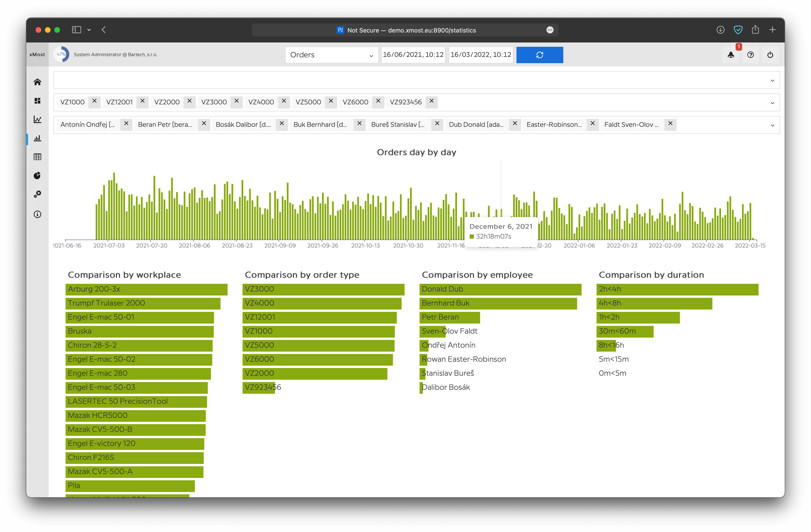Expand the employees multiselect chevron
Screen dimensions: 811x532
(772, 125)
